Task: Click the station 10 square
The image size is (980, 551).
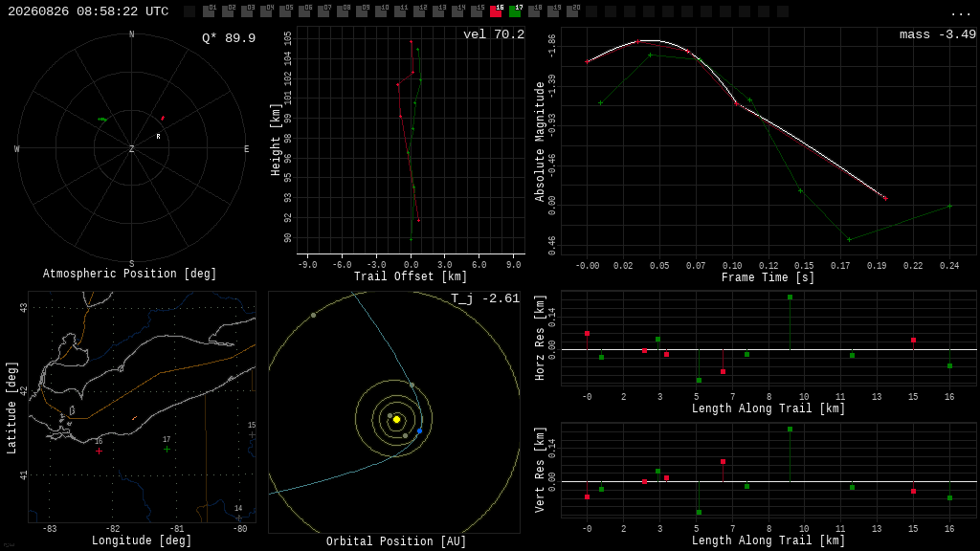Action: pos(381,11)
